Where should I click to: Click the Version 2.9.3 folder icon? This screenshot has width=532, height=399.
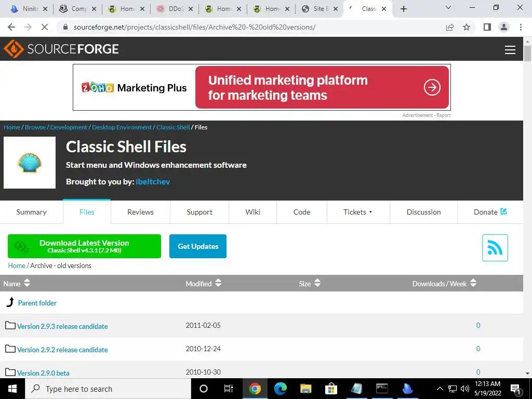[10, 326]
